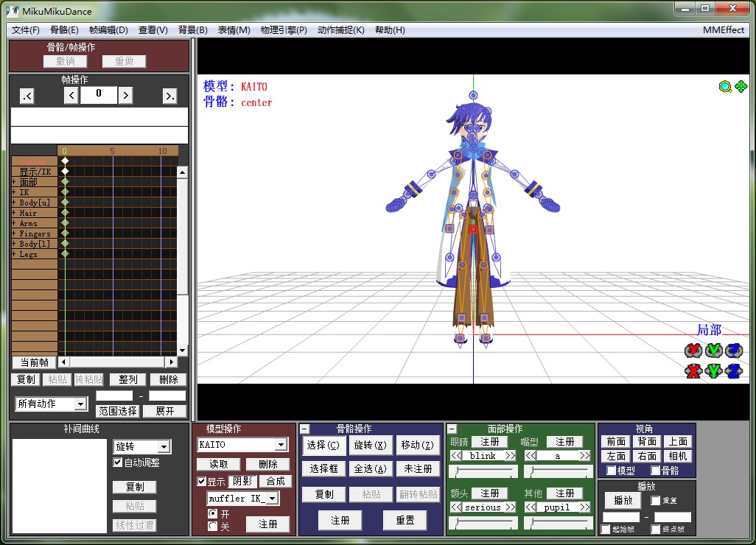Click the timeline scroll-down arrow
The width and height of the screenshot is (756, 545).
coord(182,351)
